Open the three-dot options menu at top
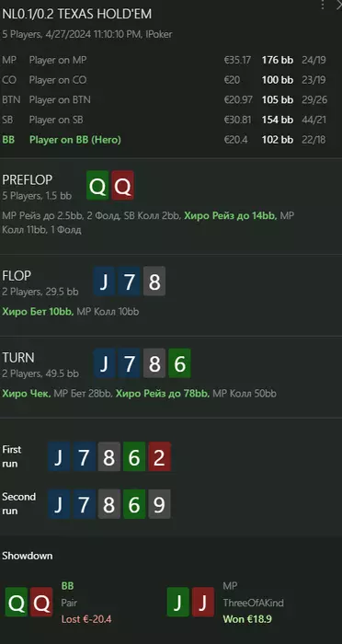This screenshot has width=342, height=644. 323,4
